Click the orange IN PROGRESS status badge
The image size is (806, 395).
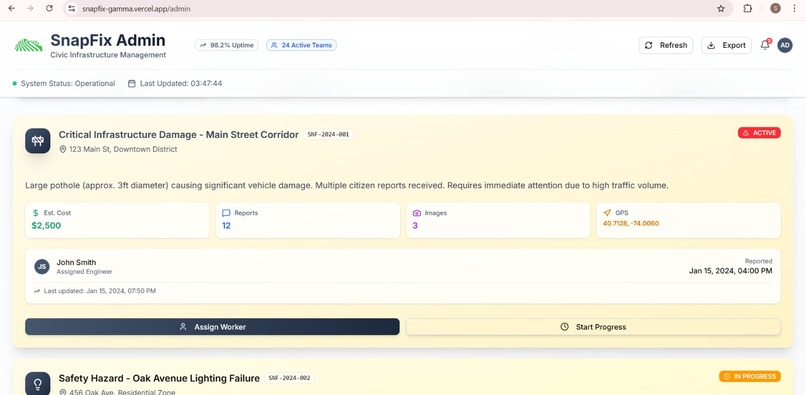coord(750,376)
